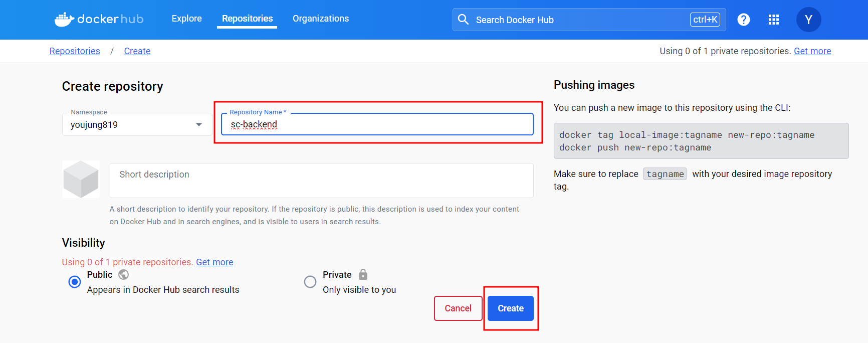Focus the Short description text area
The height and width of the screenshot is (343, 868).
(x=322, y=181)
